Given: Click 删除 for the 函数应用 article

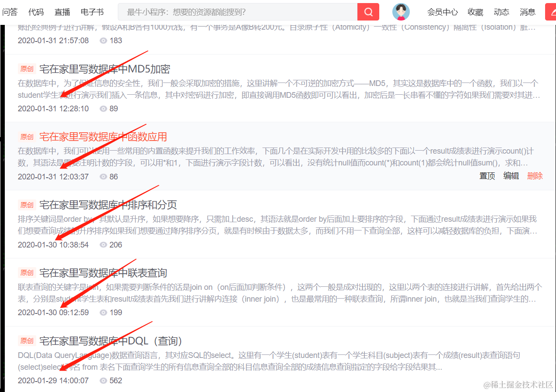Looking at the screenshot, I should 535,176.
